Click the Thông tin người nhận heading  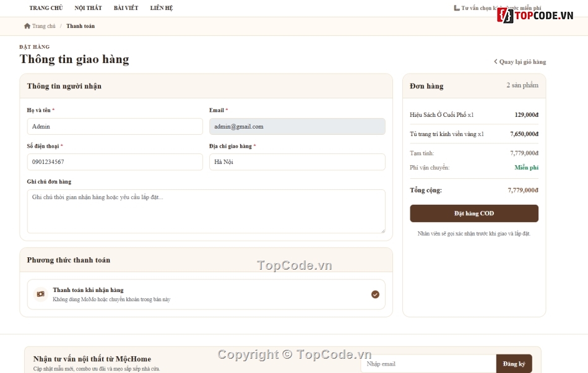pos(64,86)
